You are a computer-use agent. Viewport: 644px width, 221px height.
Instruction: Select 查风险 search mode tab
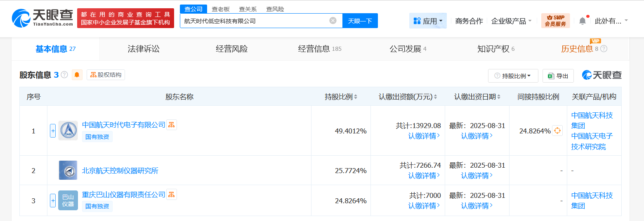[x=275, y=9]
